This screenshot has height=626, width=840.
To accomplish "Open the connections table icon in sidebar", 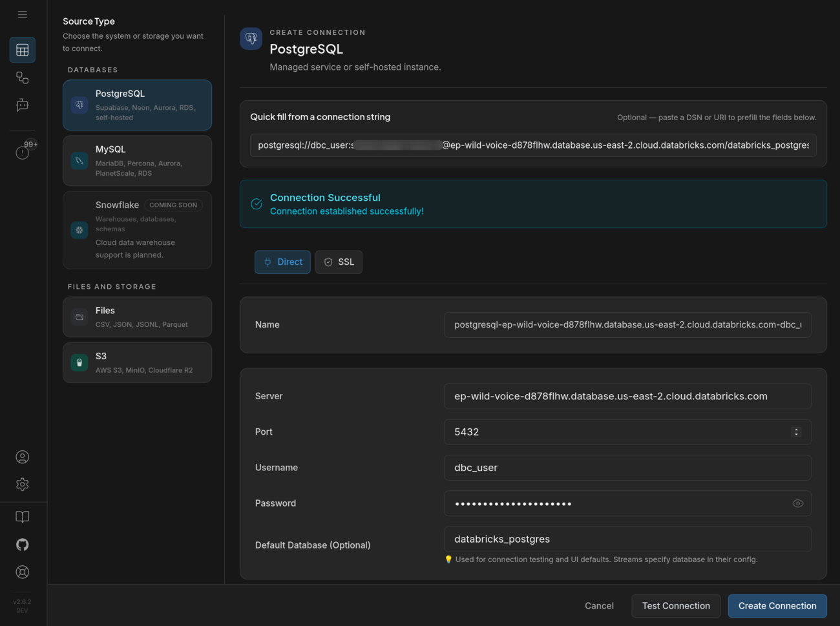I will coord(22,50).
